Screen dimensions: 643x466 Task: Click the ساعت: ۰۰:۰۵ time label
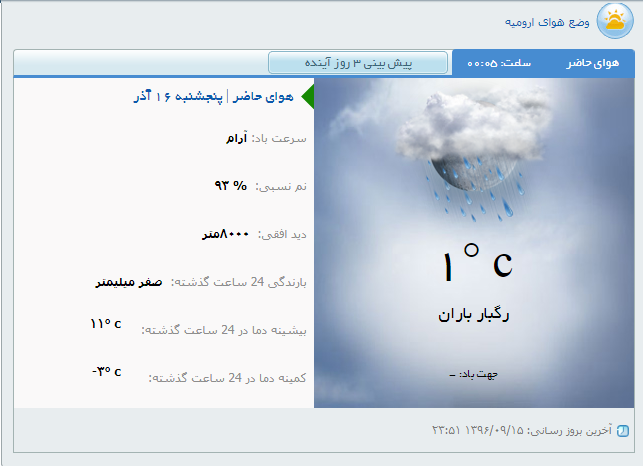click(x=499, y=63)
